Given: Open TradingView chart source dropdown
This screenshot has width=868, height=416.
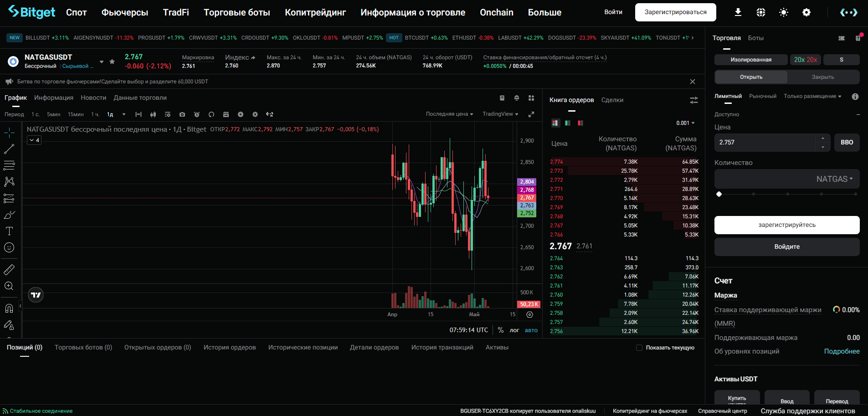Looking at the screenshot, I should 500,114.
